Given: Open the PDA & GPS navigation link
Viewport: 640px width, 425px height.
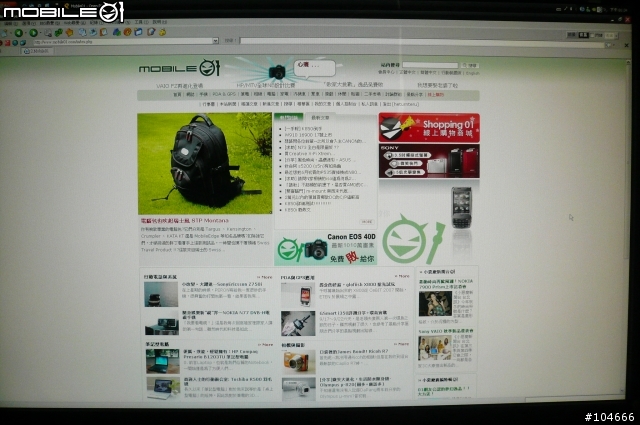Looking at the screenshot, I should tap(224, 94).
